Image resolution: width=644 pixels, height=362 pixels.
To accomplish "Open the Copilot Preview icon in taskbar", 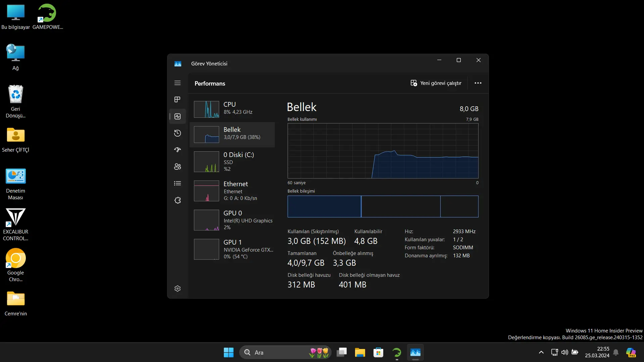I will (631, 352).
